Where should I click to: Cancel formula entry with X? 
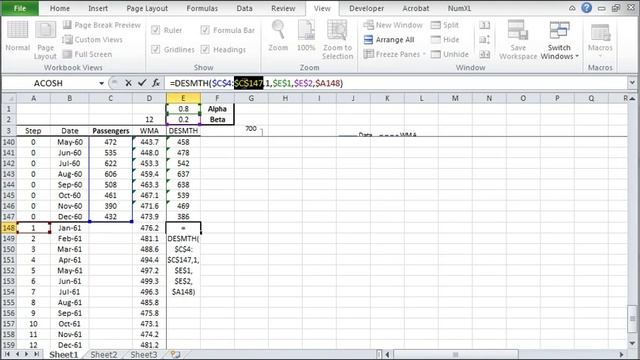(x=128, y=83)
